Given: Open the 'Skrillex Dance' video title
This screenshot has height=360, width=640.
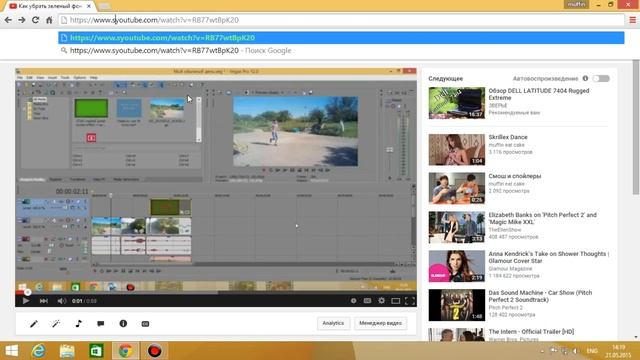Looking at the screenshot, I should click(508, 137).
